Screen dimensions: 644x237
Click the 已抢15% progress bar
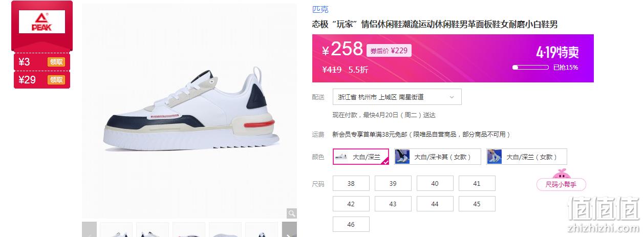[531, 67]
